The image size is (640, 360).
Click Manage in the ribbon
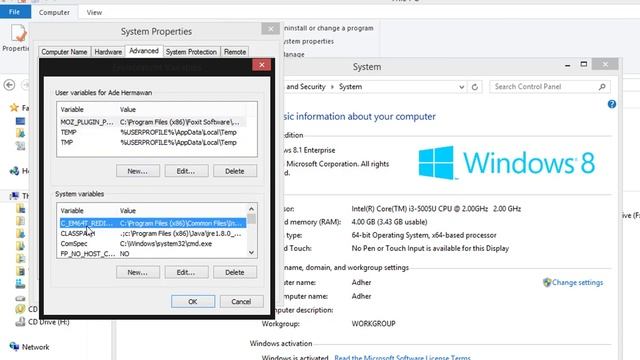click(x=293, y=54)
